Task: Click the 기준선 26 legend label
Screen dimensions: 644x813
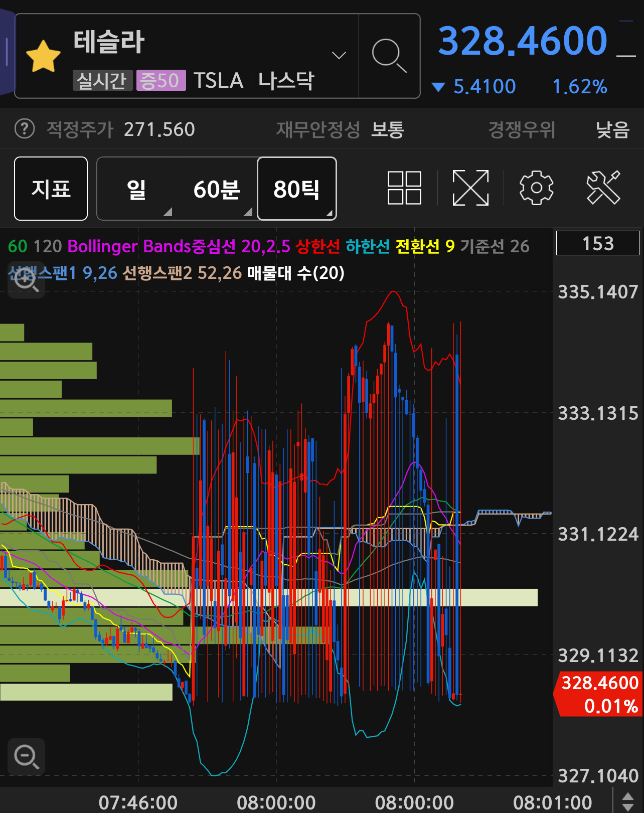Action: (x=495, y=246)
